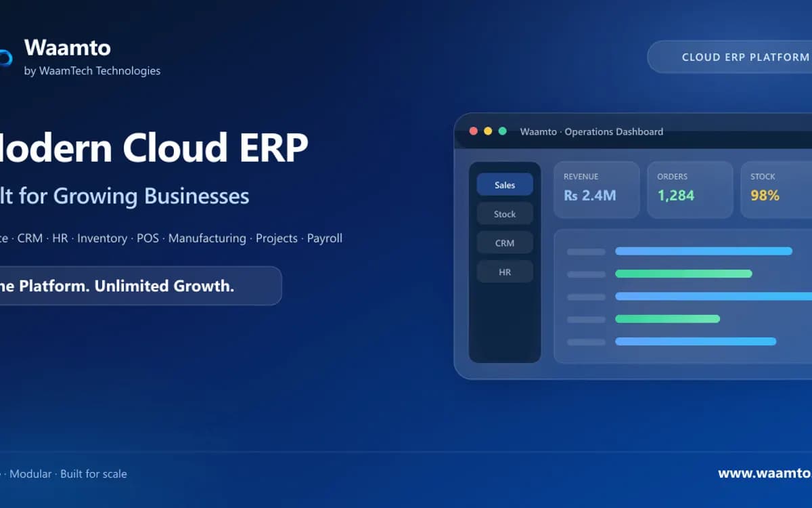The width and height of the screenshot is (812, 508).
Task: Click the first blue chart bar
Action: [704, 251]
